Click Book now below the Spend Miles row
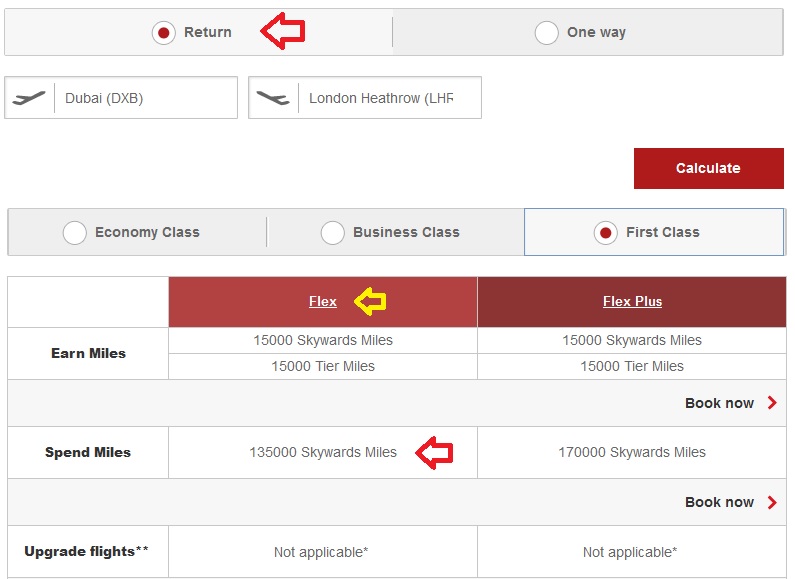This screenshot has width=795, height=579. click(719, 502)
